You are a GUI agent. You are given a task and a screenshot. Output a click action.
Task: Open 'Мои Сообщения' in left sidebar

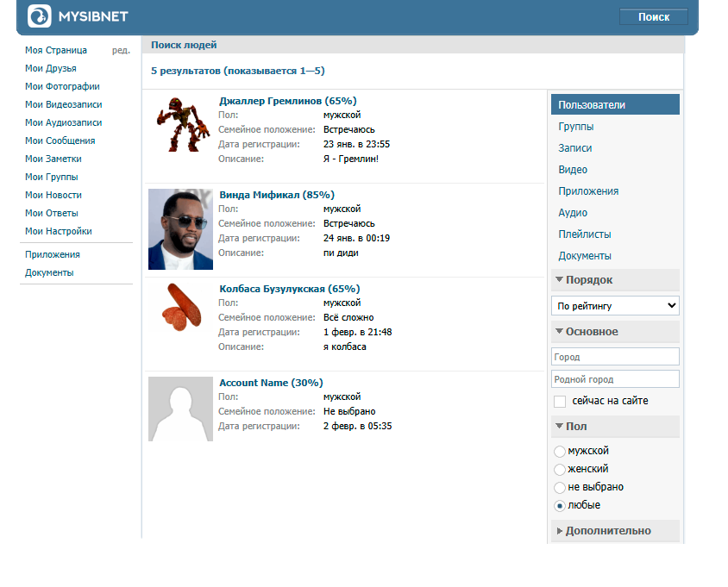tap(60, 141)
